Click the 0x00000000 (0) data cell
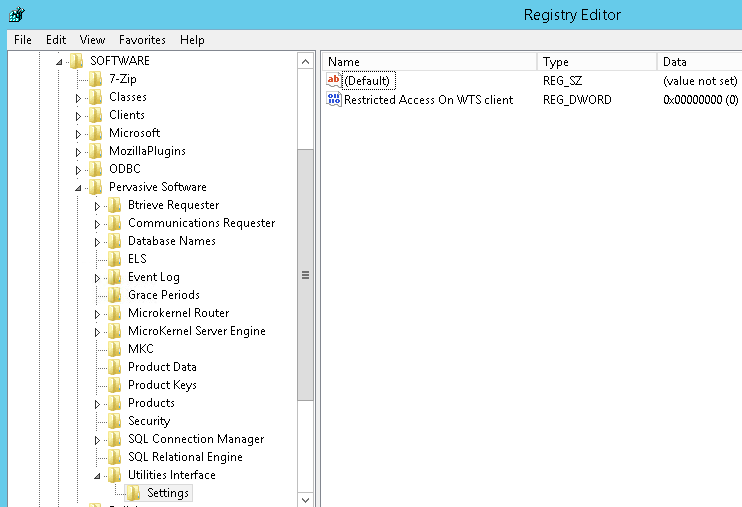 tap(700, 100)
